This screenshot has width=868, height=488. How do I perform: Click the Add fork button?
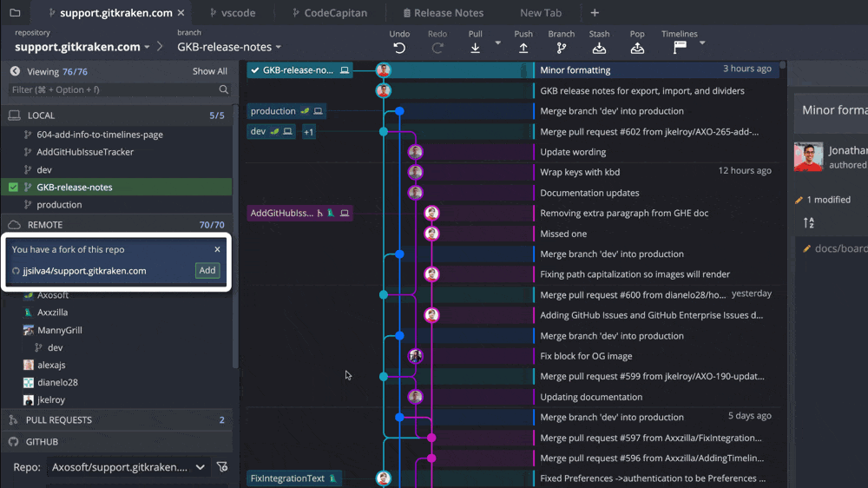coord(207,270)
